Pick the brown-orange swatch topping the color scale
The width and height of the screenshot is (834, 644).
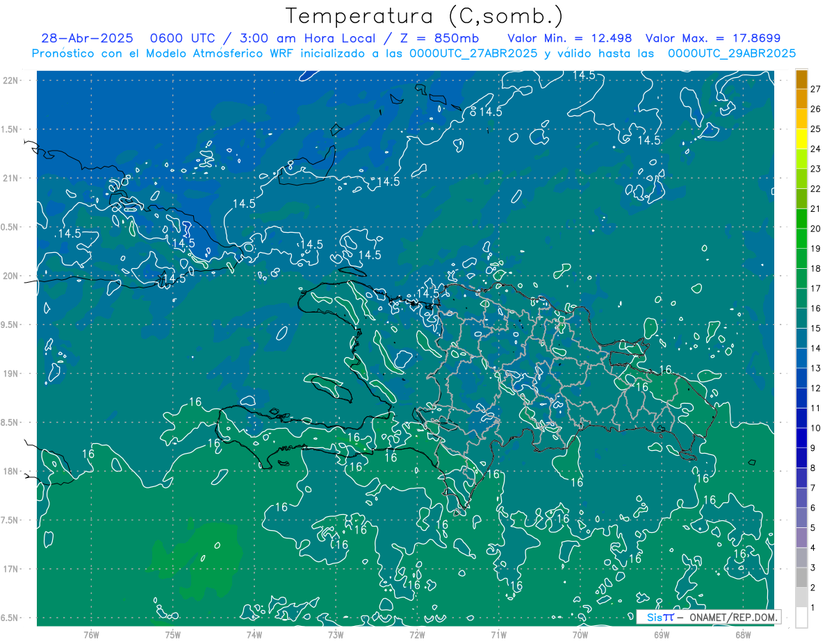(x=801, y=79)
